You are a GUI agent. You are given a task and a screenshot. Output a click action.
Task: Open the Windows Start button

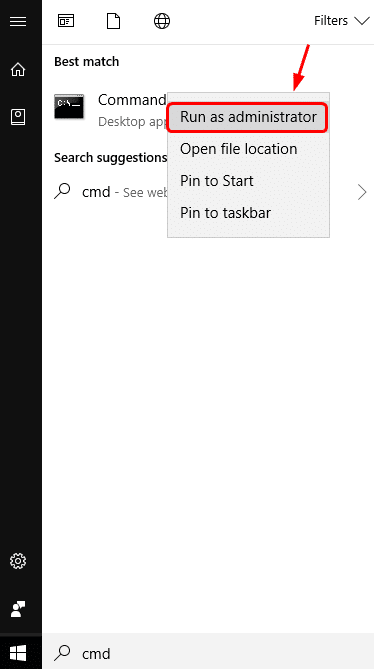18,653
